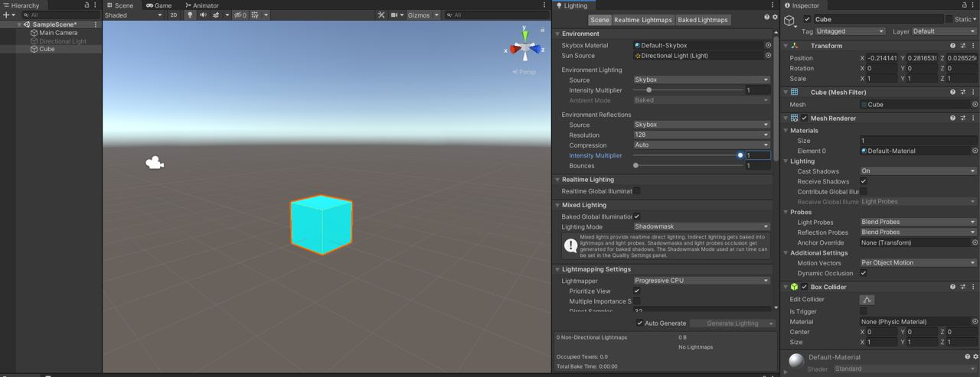
Task: Toggle Static checkbox for Cube
Action: (x=949, y=19)
